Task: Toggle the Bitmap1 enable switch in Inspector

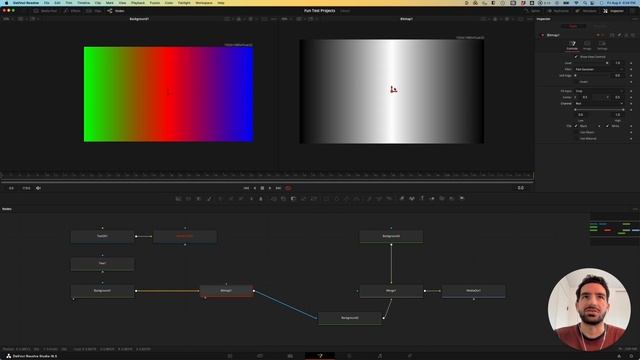Action: pos(542,35)
